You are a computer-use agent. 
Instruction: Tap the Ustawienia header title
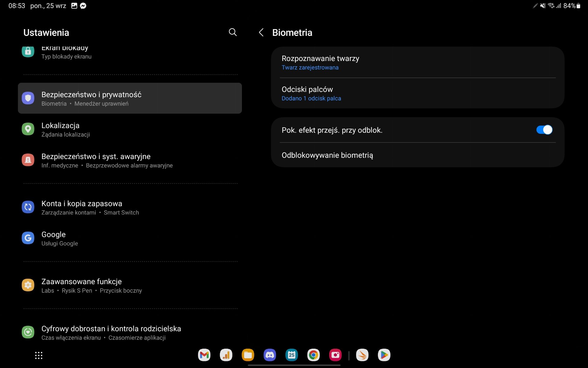click(x=46, y=32)
